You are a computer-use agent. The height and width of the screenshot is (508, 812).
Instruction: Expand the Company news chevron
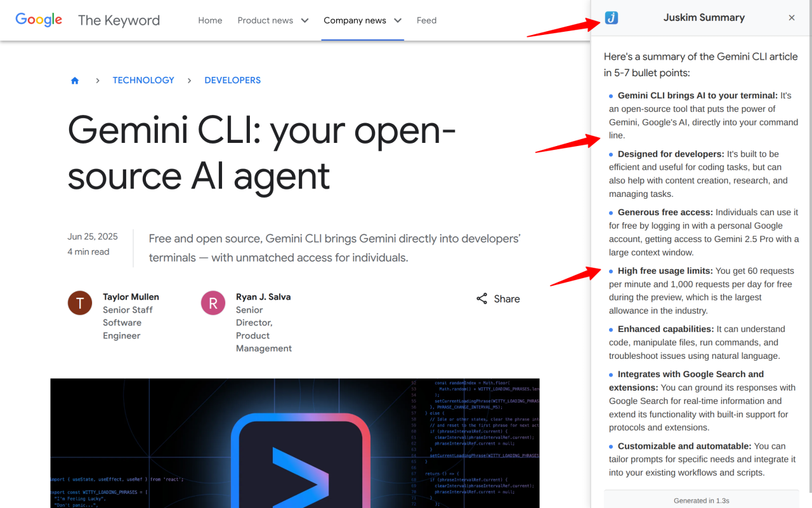[x=398, y=20]
